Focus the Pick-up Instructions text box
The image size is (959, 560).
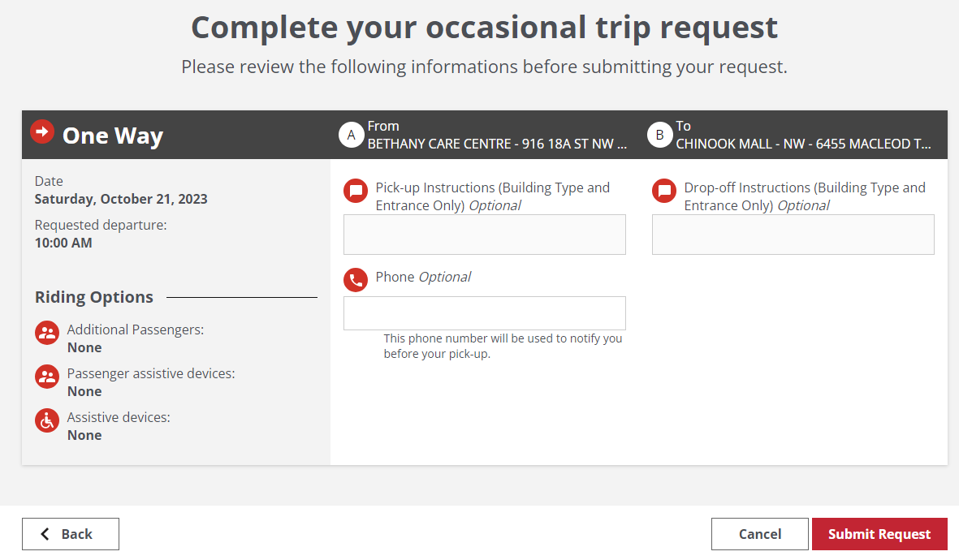click(x=485, y=235)
